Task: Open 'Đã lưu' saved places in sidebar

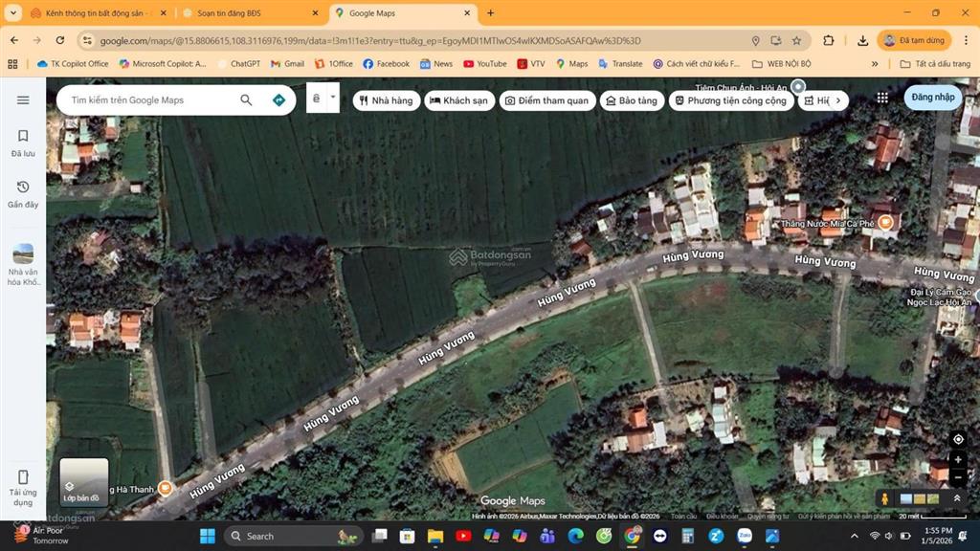Action: [x=23, y=142]
